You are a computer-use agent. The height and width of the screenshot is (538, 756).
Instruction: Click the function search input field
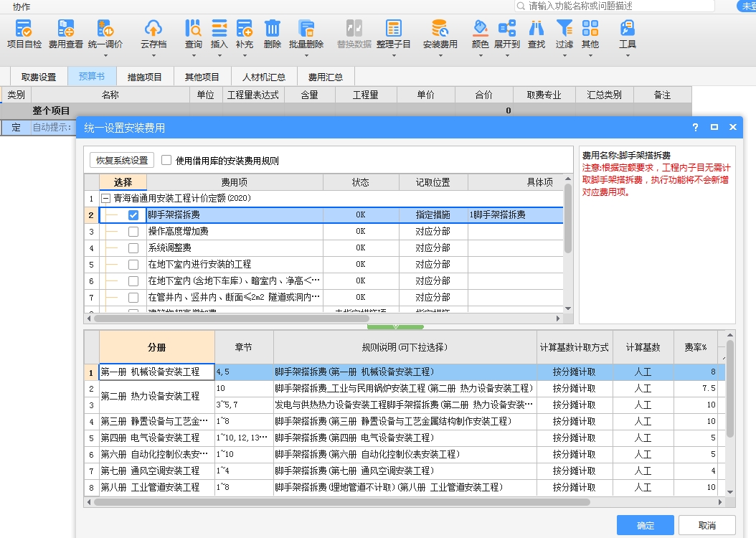(x=617, y=6)
